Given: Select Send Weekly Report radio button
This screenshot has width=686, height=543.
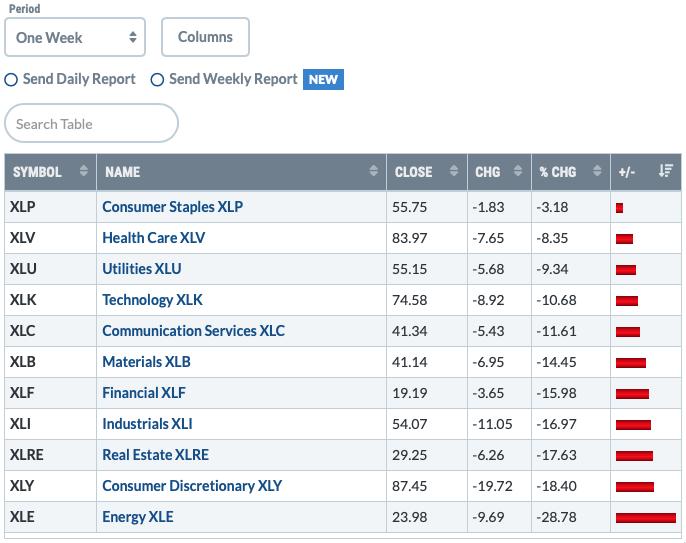Looking at the screenshot, I should coord(157,80).
